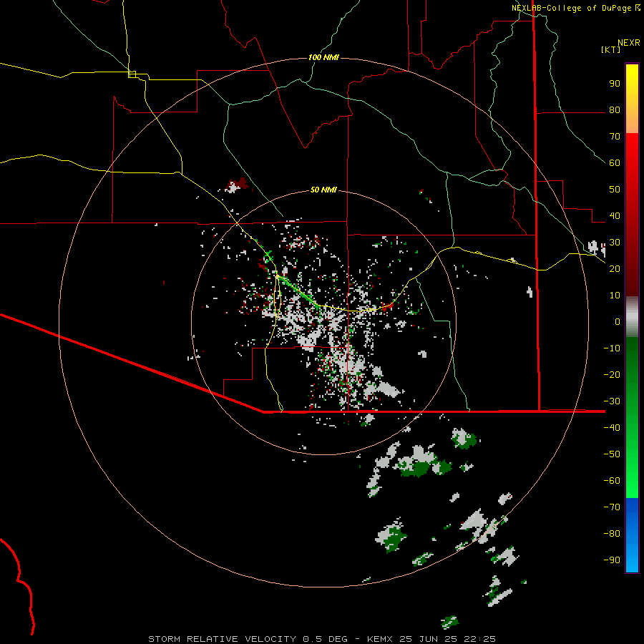644x644 pixels.
Task: Click the 60 value on velocity scale
Action: [615, 163]
